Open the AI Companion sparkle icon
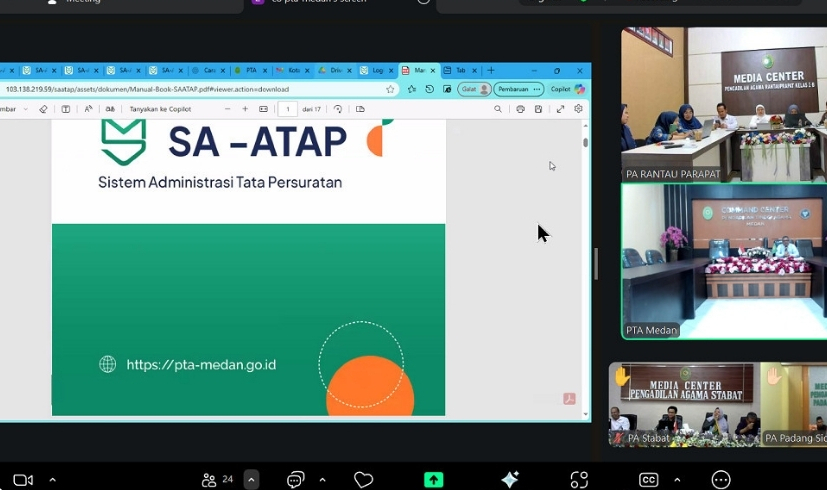Viewport: 827px width, 490px height. click(509, 479)
